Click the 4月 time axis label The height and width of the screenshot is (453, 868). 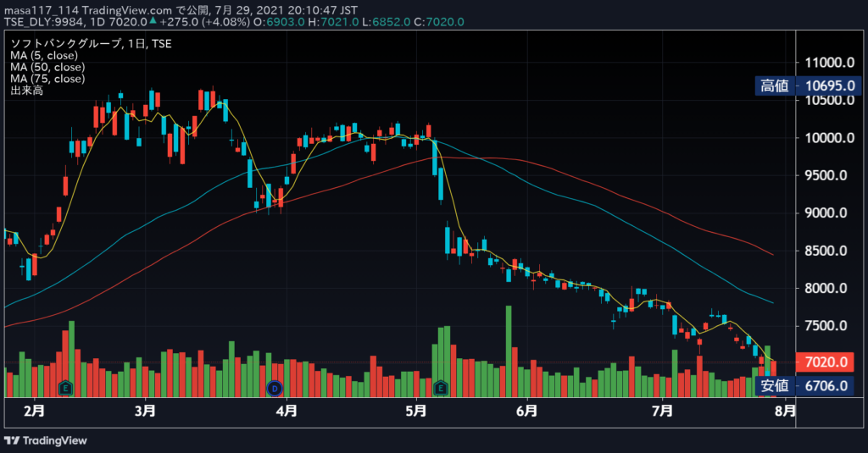287,411
